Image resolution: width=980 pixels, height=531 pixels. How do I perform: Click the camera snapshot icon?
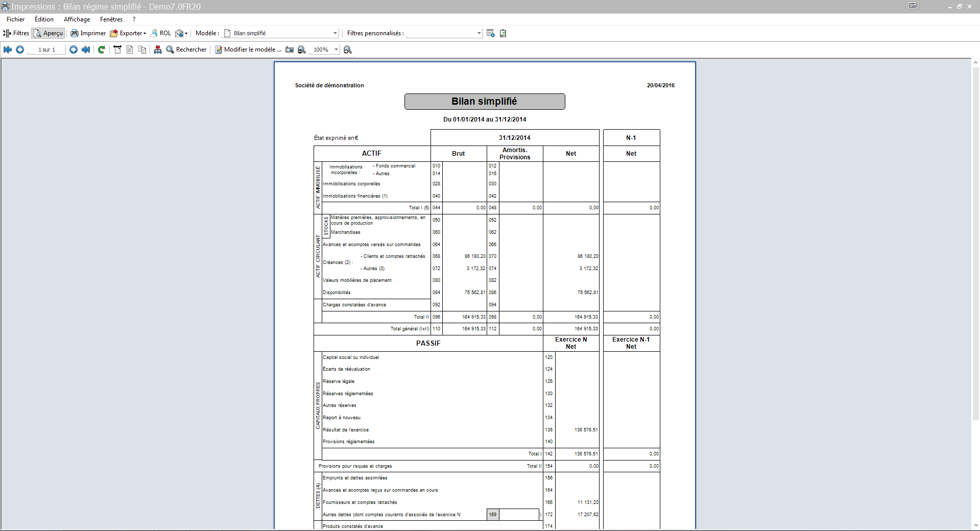(290, 50)
